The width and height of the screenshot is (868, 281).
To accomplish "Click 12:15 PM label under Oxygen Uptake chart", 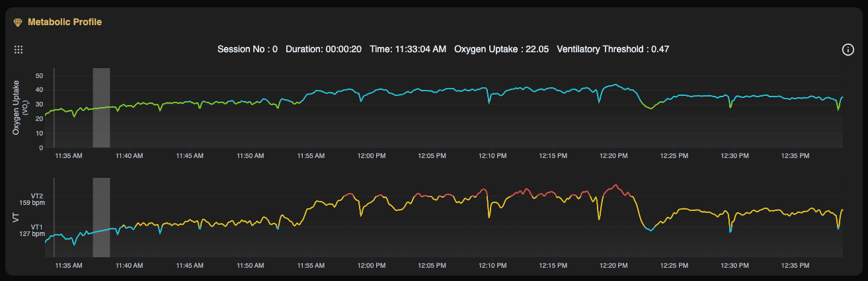I will click(x=553, y=156).
